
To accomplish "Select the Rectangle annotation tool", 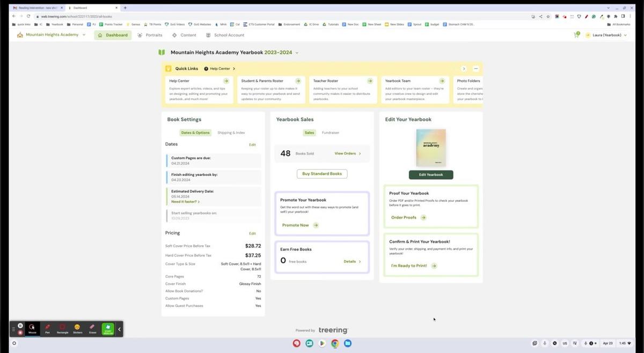I will point(62,328).
